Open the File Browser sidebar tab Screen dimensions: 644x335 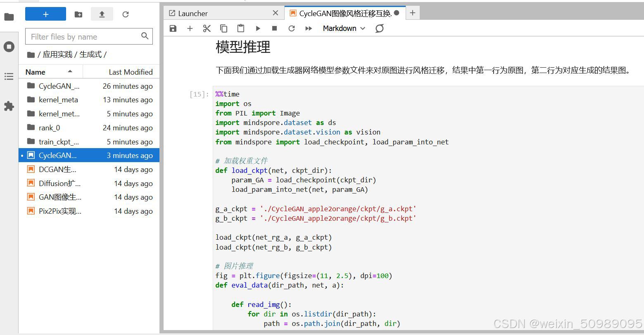click(9, 17)
